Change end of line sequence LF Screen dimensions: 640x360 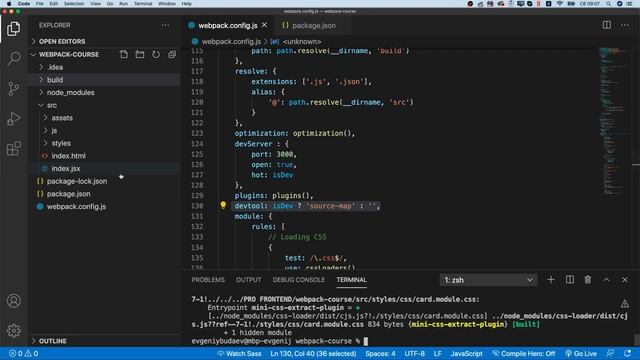pos(437,353)
